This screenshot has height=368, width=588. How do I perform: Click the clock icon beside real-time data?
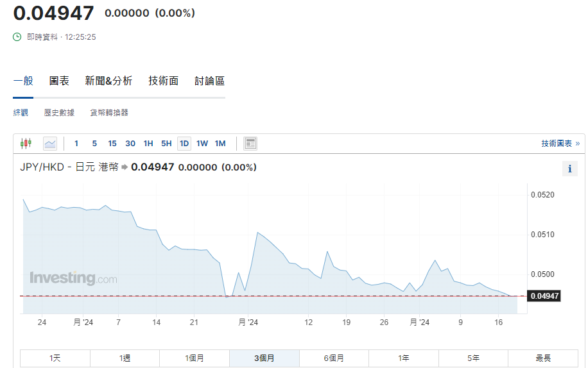pos(17,37)
